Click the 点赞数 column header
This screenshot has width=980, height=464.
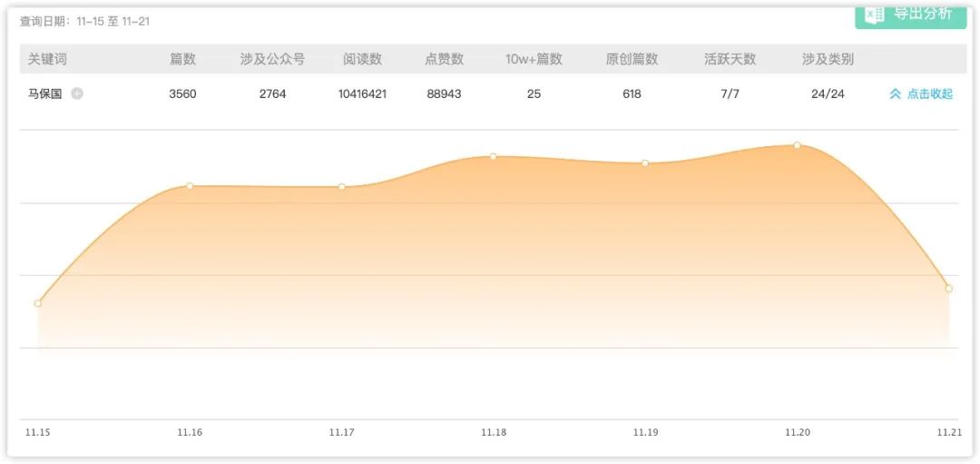pyautogui.click(x=444, y=59)
